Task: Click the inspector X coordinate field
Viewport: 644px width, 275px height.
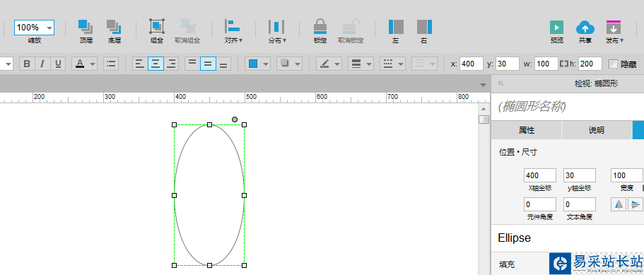Action: (540, 175)
